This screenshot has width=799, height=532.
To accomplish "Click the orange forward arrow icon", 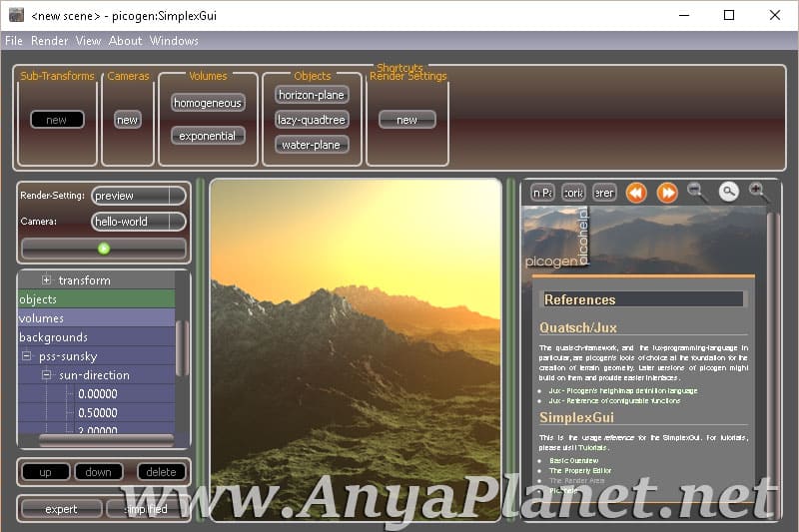I will pyautogui.click(x=667, y=193).
